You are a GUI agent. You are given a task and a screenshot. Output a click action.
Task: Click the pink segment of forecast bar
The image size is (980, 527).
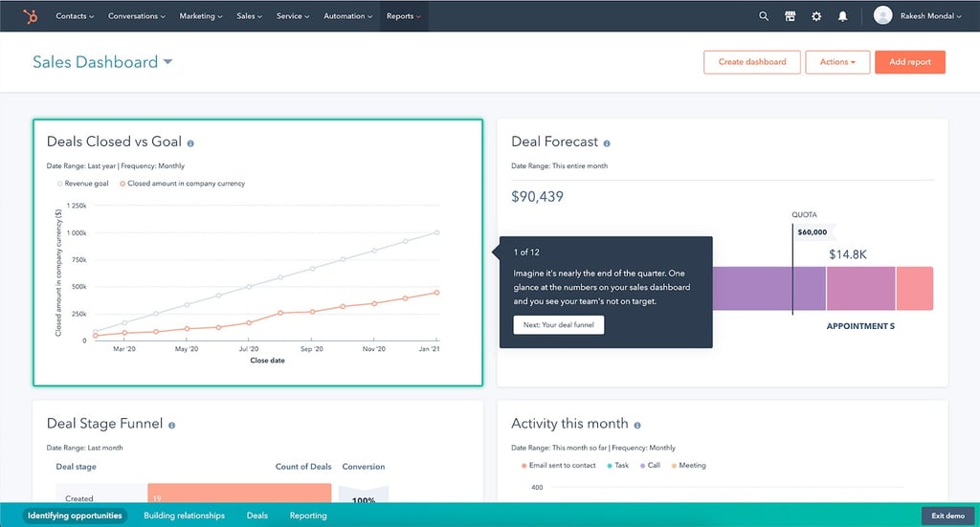[x=915, y=289]
